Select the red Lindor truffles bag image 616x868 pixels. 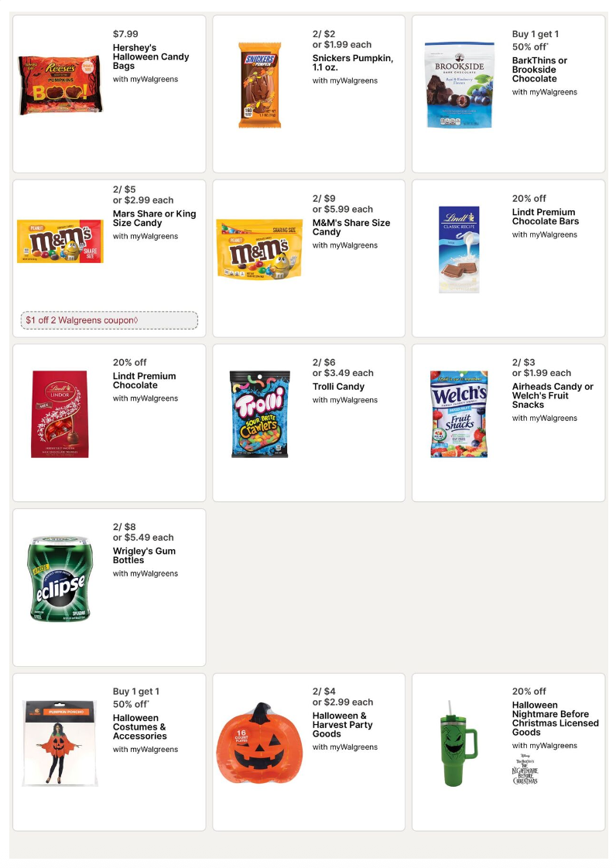(x=60, y=414)
